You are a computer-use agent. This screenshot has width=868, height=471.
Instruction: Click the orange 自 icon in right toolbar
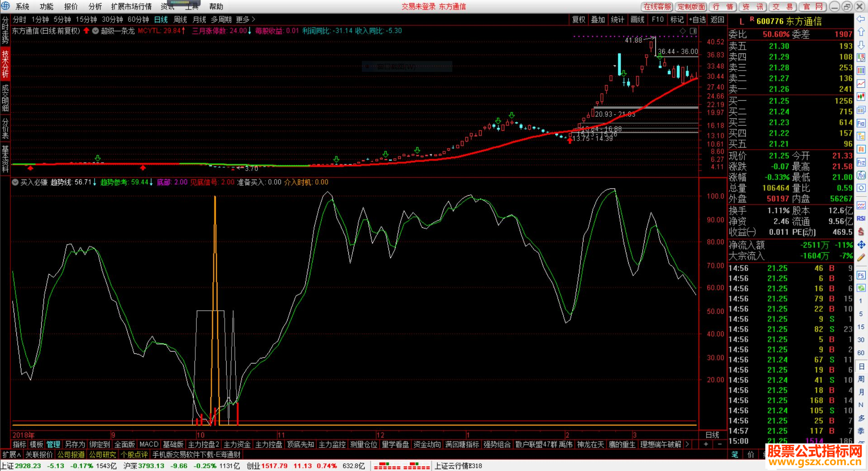(x=861, y=149)
